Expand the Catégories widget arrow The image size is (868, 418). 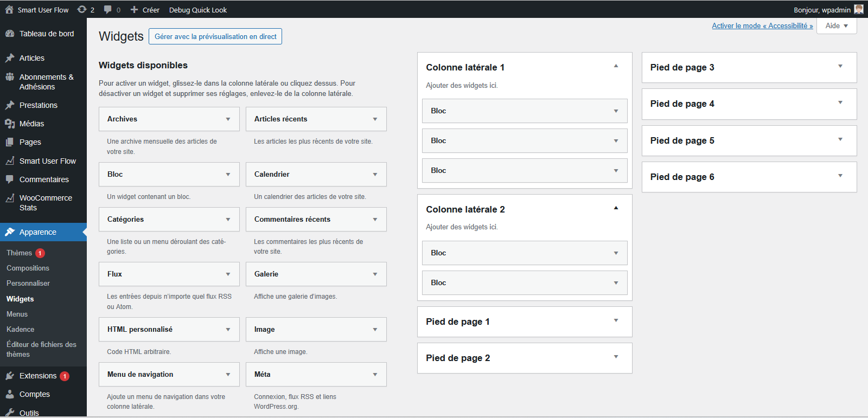228,220
